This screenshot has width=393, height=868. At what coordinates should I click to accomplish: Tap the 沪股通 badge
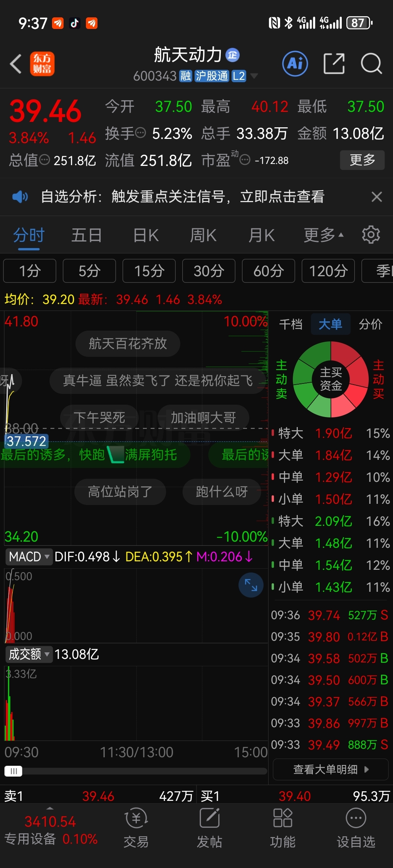pos(212,76)
